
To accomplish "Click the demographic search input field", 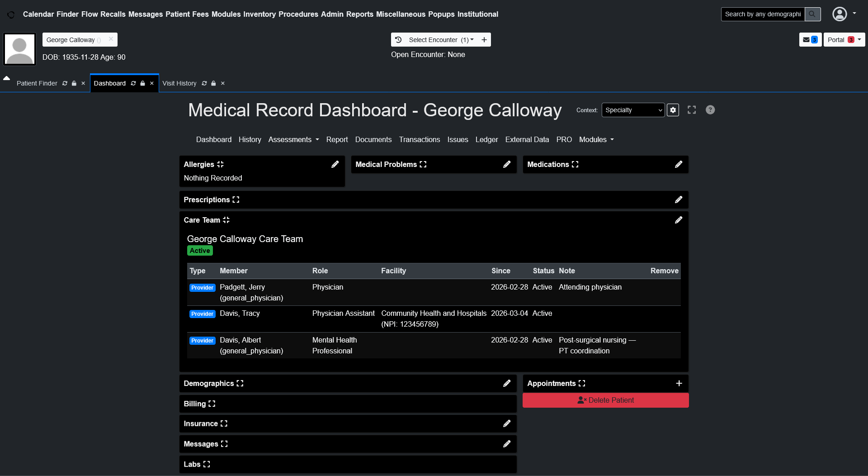I will (x=762, y=14).
